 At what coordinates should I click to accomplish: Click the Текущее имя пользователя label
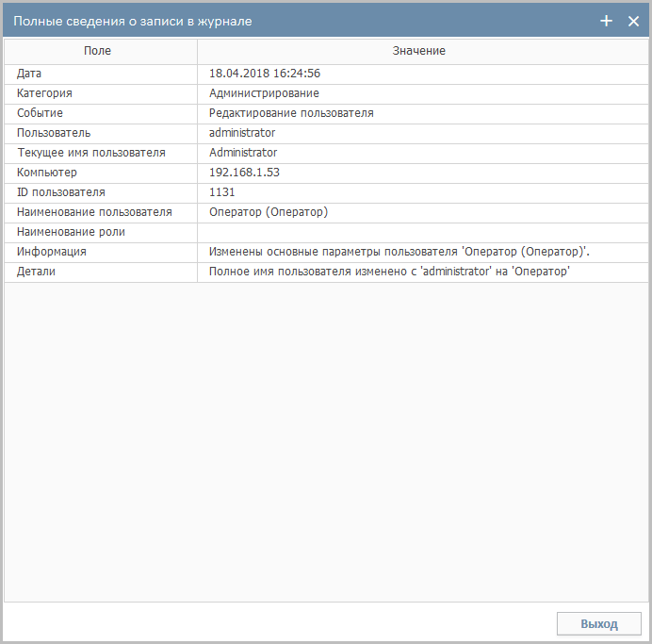click(x=90, y=153)
